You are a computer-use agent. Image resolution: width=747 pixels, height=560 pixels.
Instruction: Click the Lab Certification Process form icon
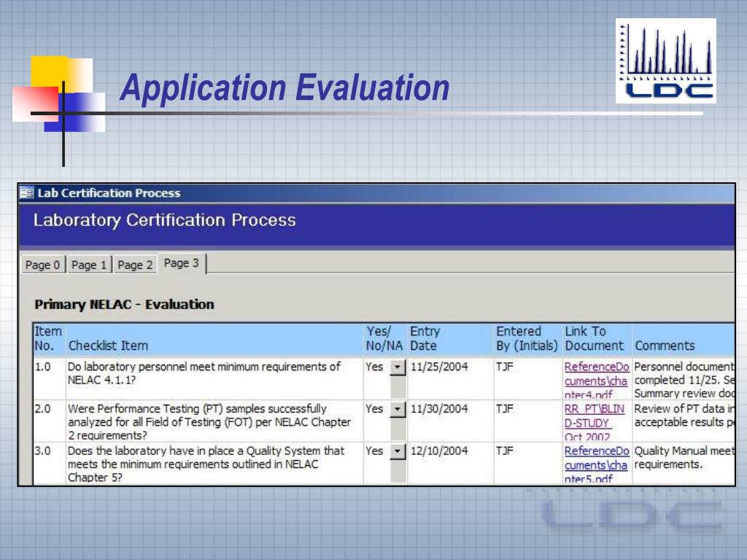tap(27, 192)
